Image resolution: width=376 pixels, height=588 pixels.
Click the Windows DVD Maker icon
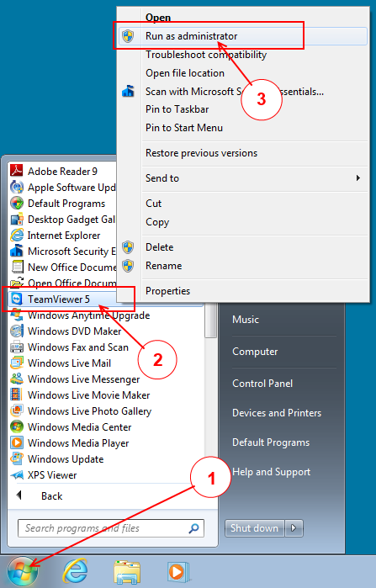click(x=17, y=331)
